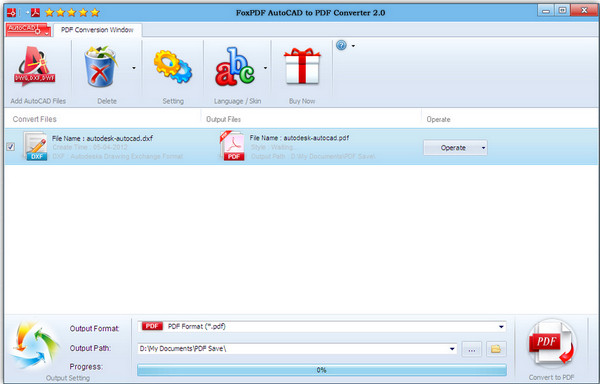Click the Convert Files column header

[x=34, y=119]
